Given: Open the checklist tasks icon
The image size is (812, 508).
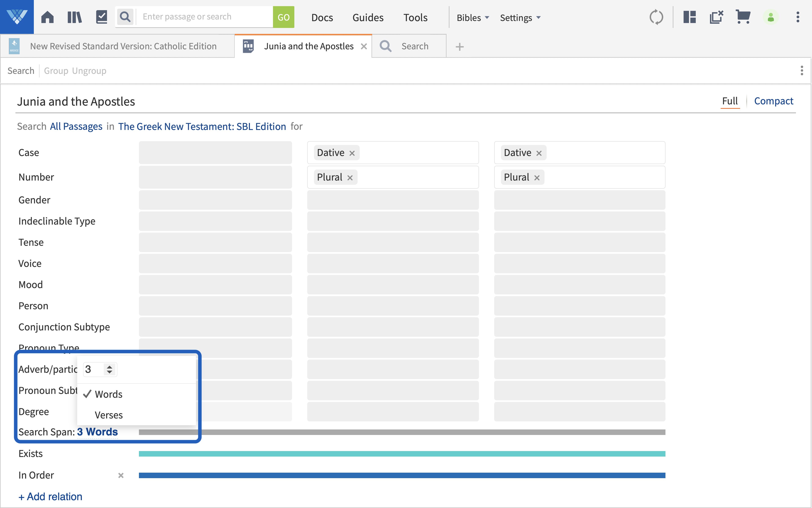Looking at the screenshot, I should (101, 17).
